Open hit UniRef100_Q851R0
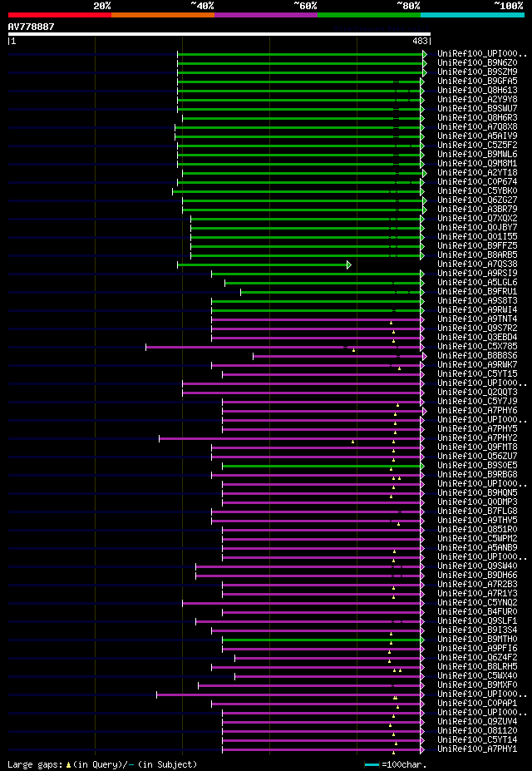The height and width of the screenshot is (771, 532). tap(477, 529)
